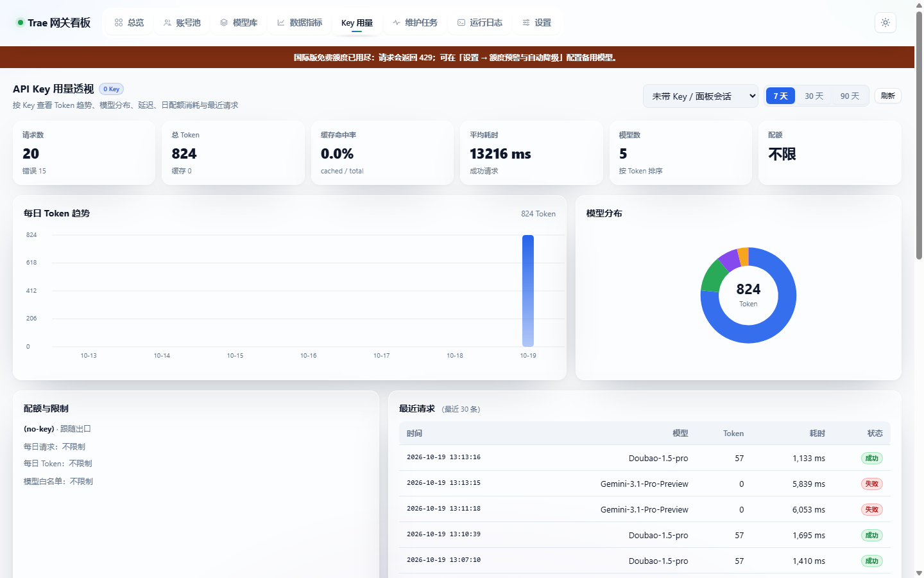Switch to the Key 用量 tab
Image resolution: width=924 pixels, height=578 pixels.
pos(357,22)
